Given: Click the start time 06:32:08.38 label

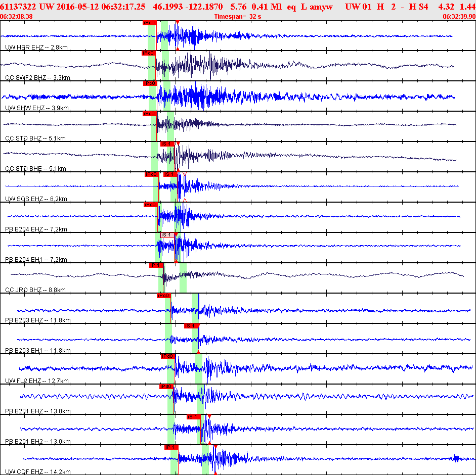Looking at the screenshot, I should point(17,16).
